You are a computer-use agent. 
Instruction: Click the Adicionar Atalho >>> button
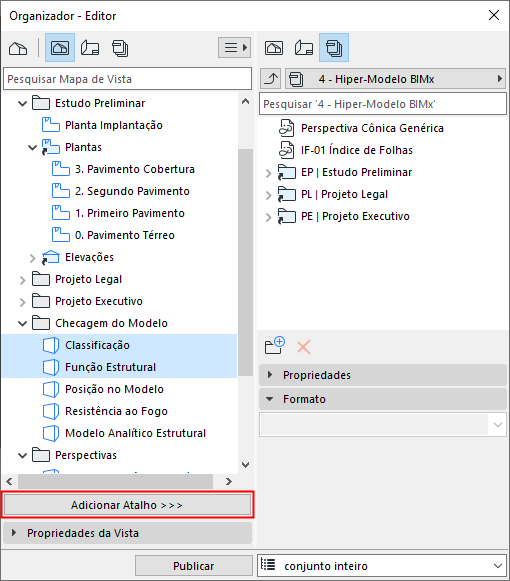pos(128,505)
